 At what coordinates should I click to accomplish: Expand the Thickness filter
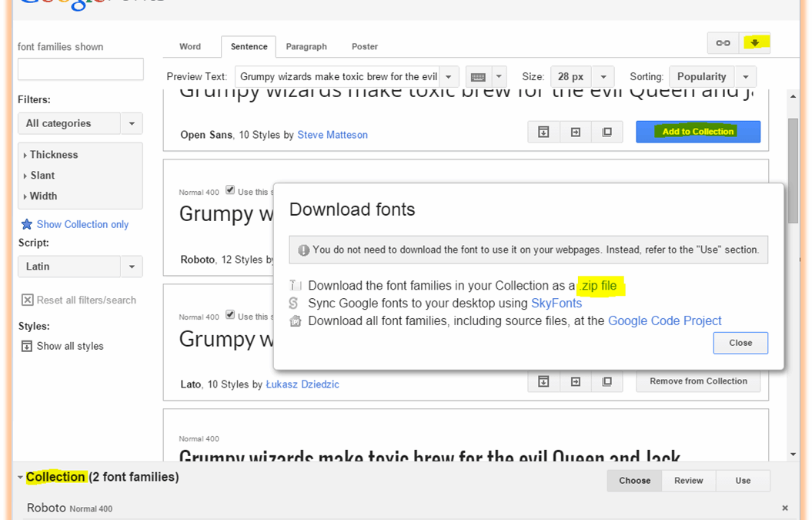pos(51,155)
